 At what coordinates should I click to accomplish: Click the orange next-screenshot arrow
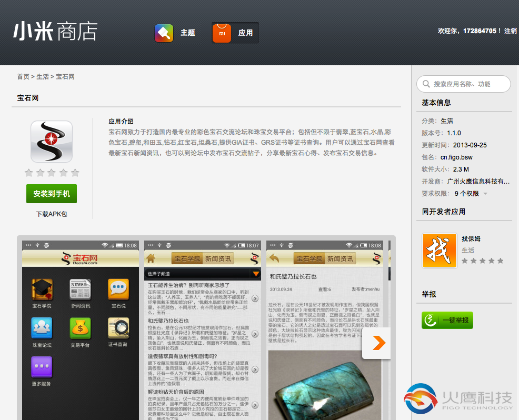377,343
